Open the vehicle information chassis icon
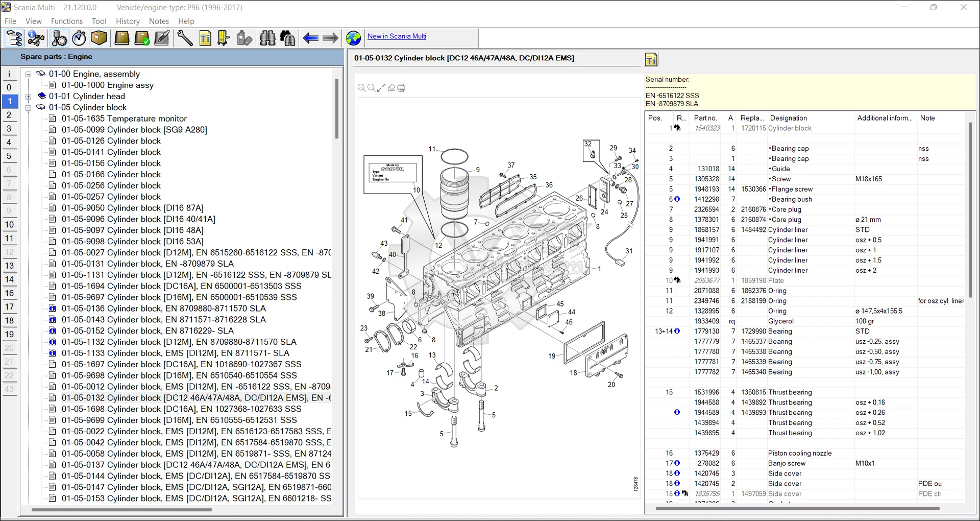 [36, 38]
